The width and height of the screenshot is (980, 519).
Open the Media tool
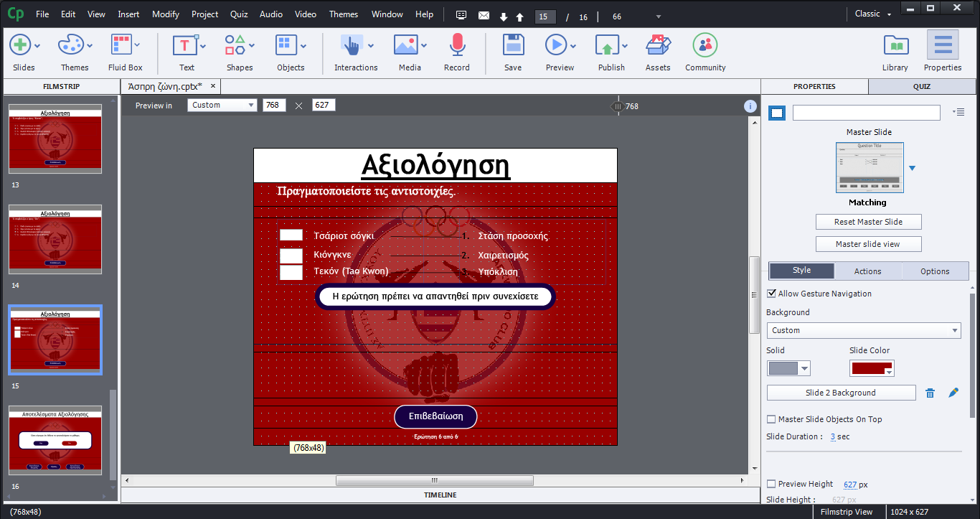pos(410,52)
